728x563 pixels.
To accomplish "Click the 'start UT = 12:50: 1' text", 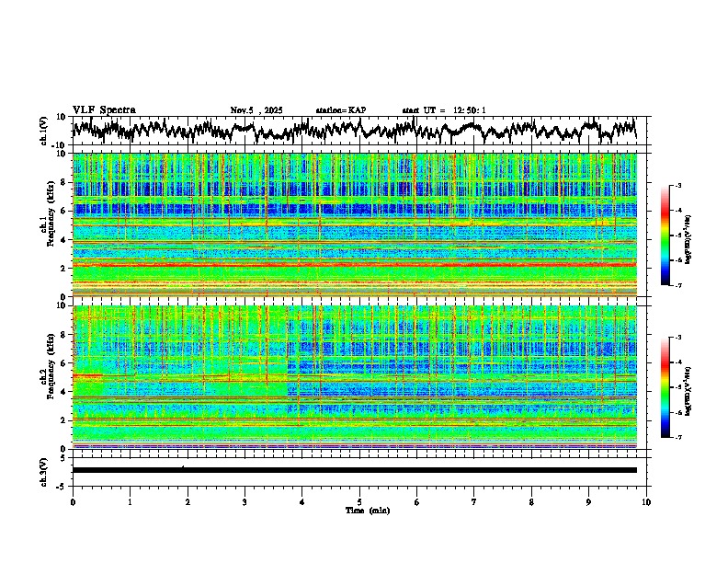I will (444, 110).
